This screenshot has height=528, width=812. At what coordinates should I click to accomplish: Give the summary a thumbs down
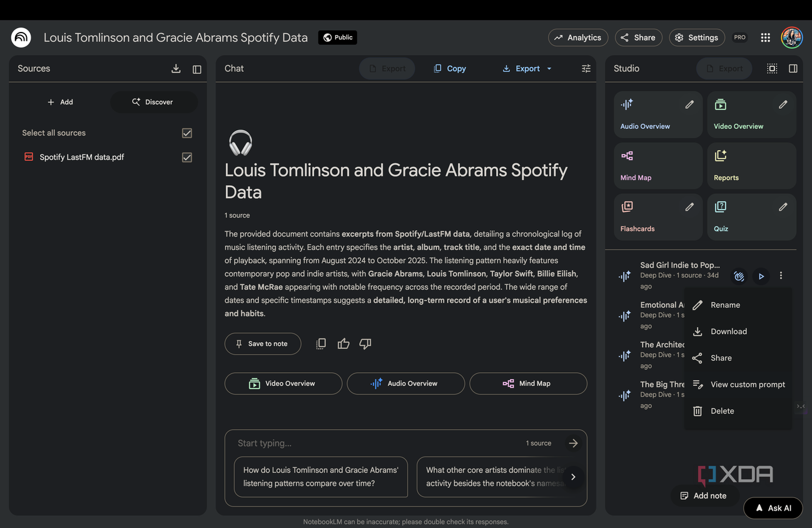[365, 343]
